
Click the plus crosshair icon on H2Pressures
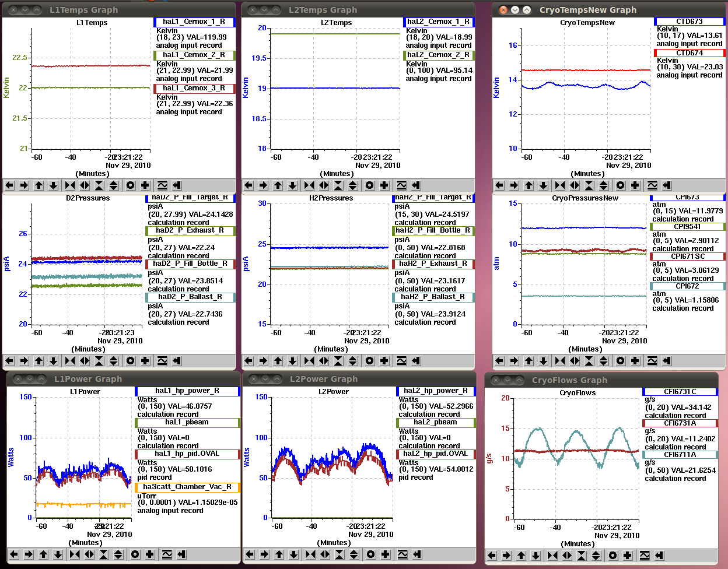click(384, 361)
